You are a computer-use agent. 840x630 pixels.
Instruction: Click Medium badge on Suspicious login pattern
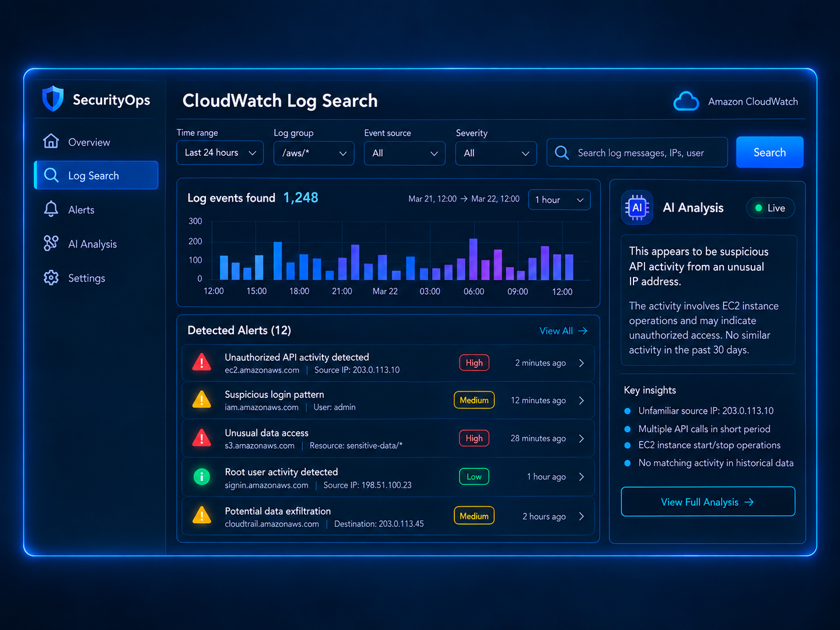tap(474, 400)
